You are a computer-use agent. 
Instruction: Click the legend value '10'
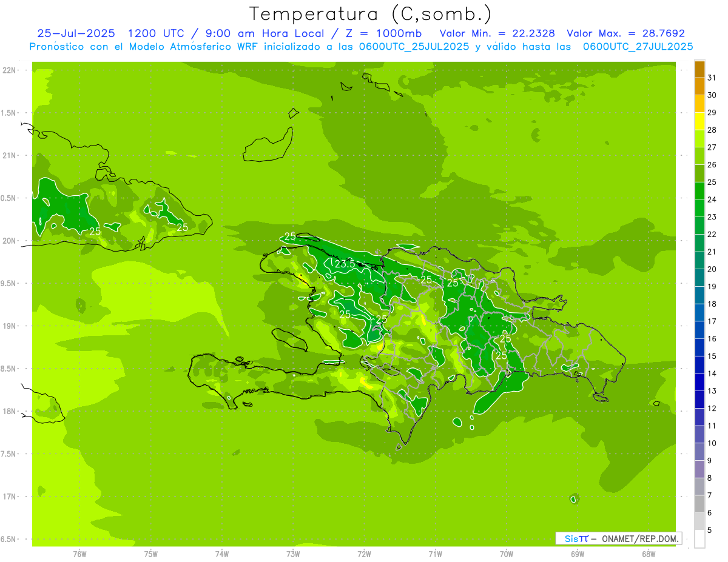[712, 443]
